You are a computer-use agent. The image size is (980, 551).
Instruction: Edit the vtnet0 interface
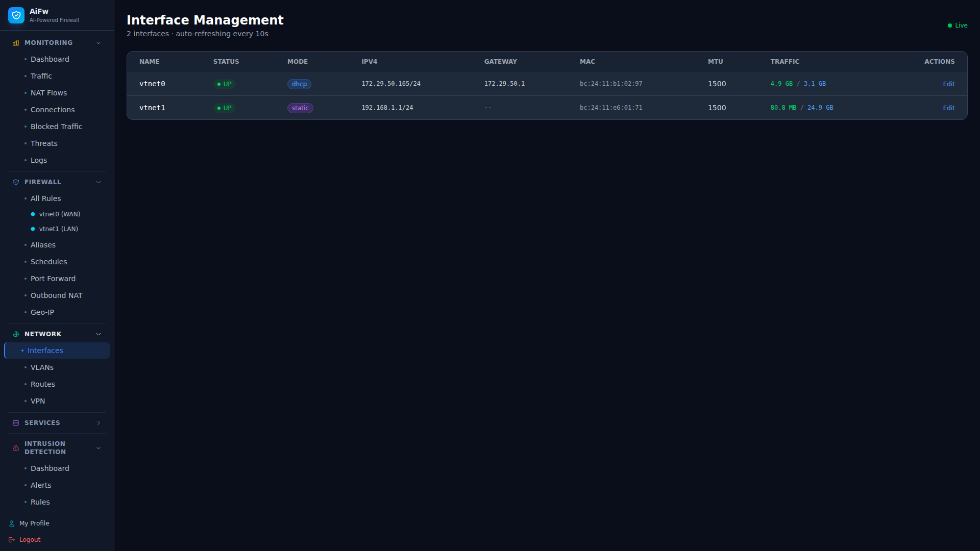[949, 84]
